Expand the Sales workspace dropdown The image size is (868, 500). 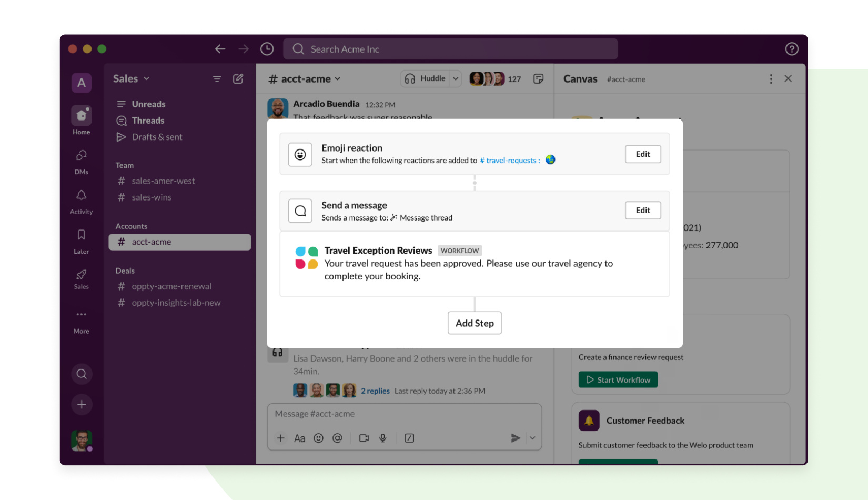pyautogui.click(x=132, y=78)
